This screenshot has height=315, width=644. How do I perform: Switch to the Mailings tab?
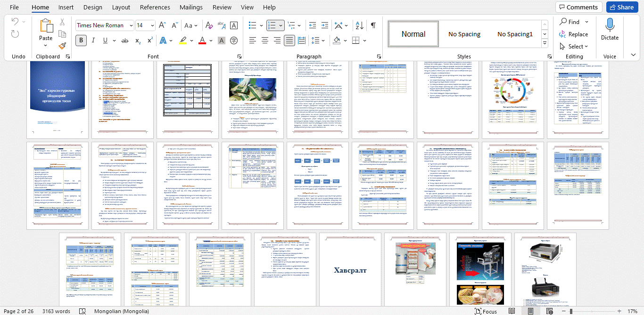[x=191, y=7]
